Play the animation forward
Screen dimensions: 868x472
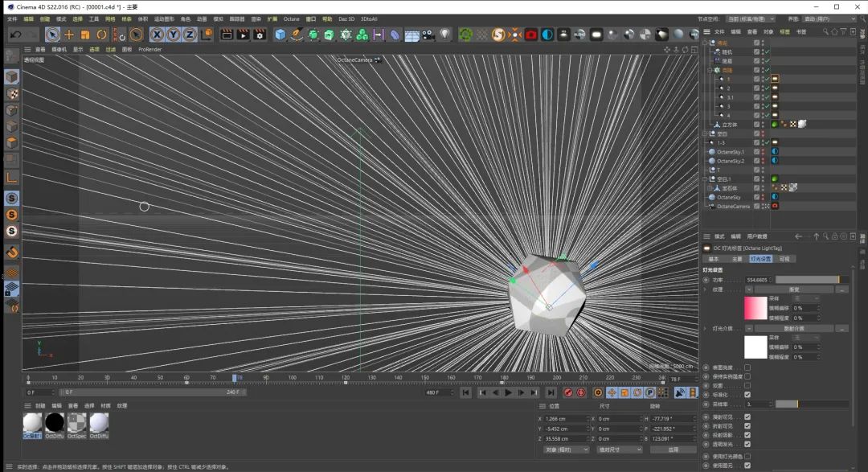[508, 392]
